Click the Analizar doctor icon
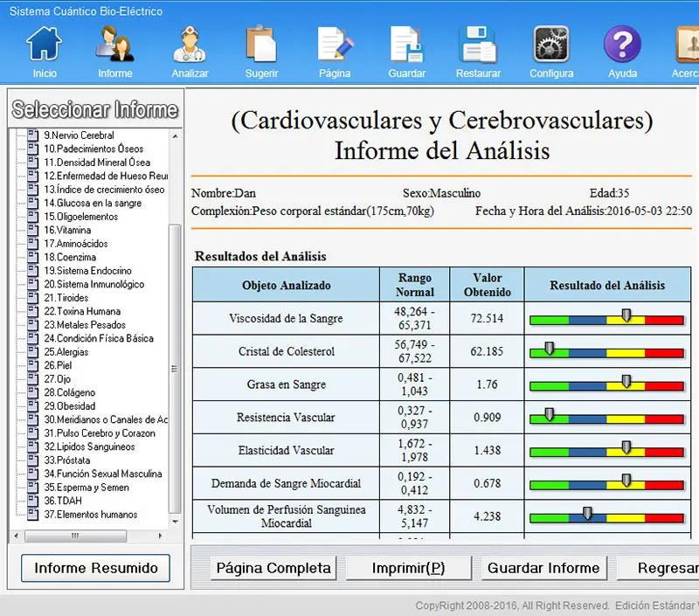Screen dimensions: 699x616 click(x=190, y=45)
